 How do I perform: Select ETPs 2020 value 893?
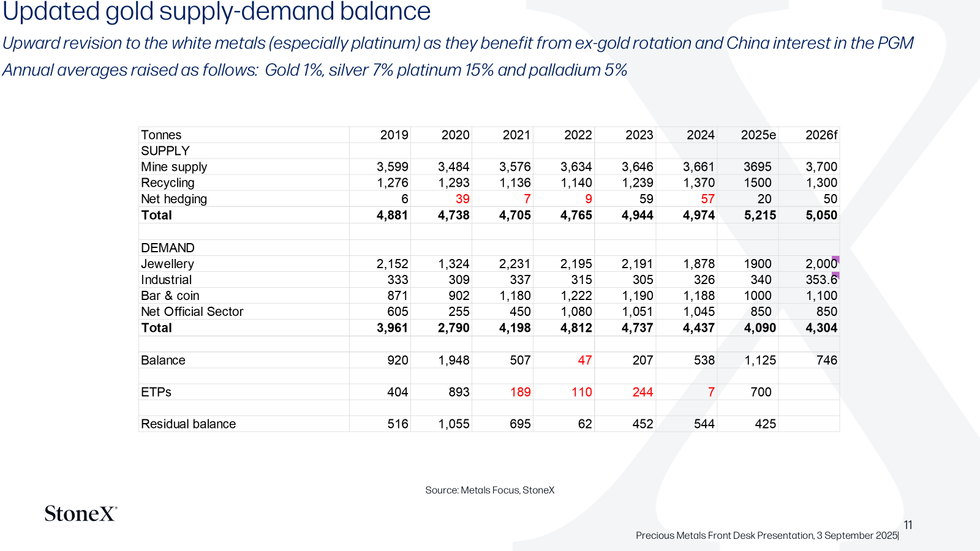459,392
